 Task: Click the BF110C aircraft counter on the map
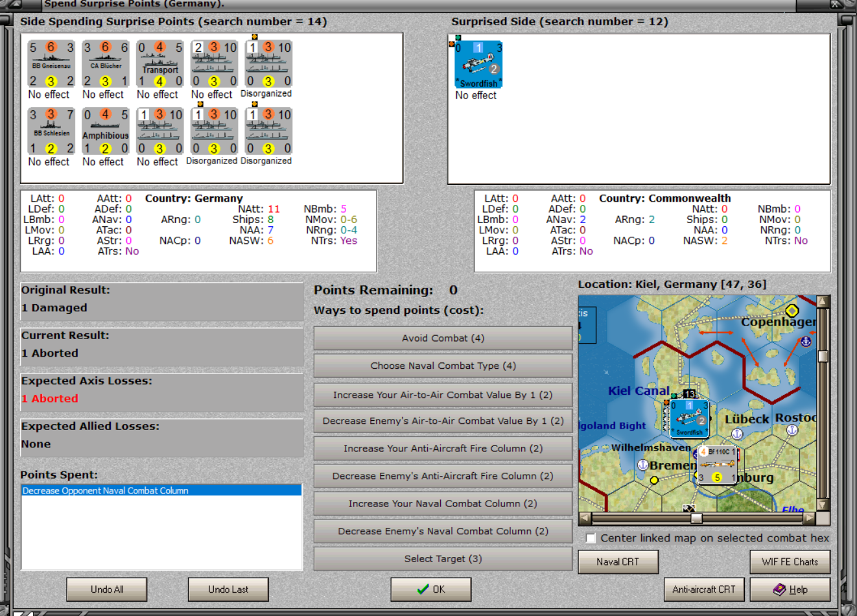coord(717,464)
